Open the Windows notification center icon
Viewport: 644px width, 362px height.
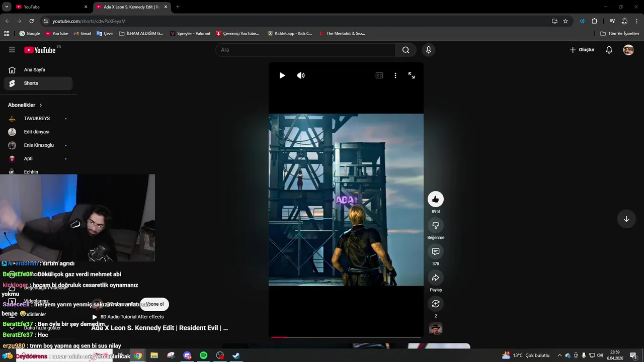633,355
